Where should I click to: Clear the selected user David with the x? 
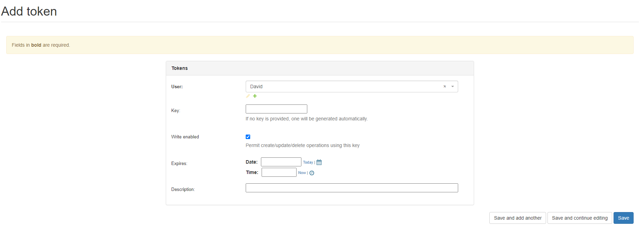(x=445, y=86)
